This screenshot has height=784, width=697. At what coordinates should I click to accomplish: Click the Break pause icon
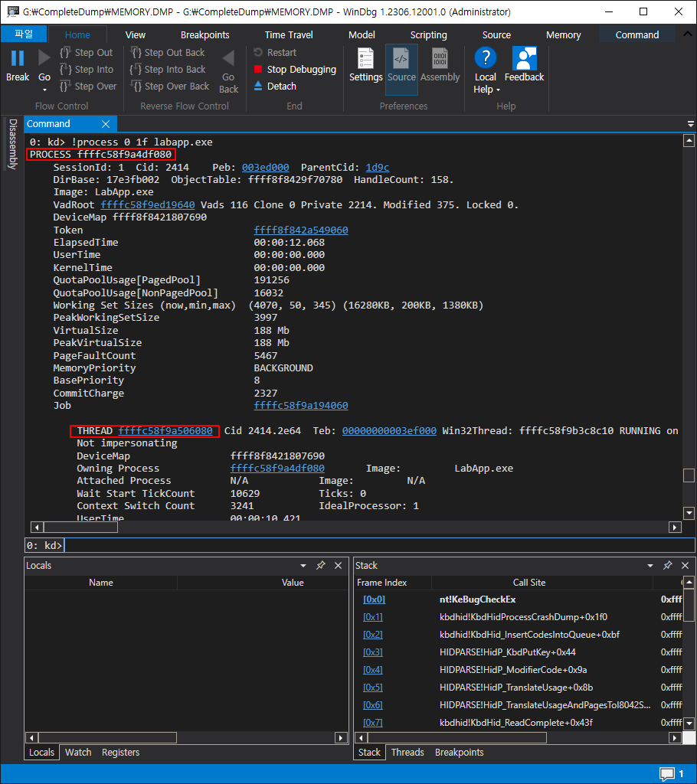(x=18, y=58)
